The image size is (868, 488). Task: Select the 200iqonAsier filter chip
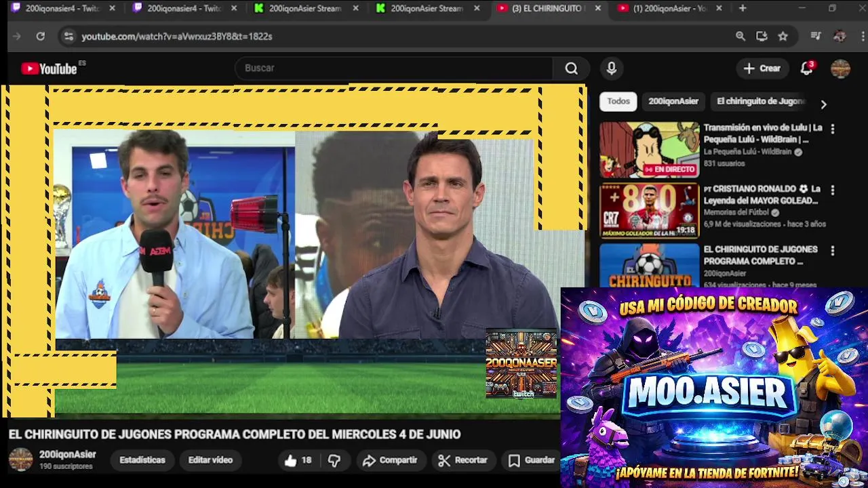(673, 101)
